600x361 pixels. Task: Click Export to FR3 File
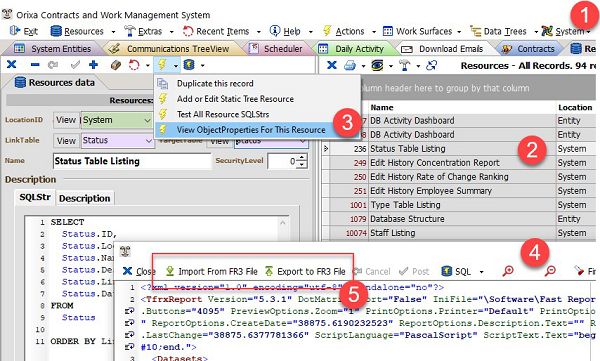[305, 271]
